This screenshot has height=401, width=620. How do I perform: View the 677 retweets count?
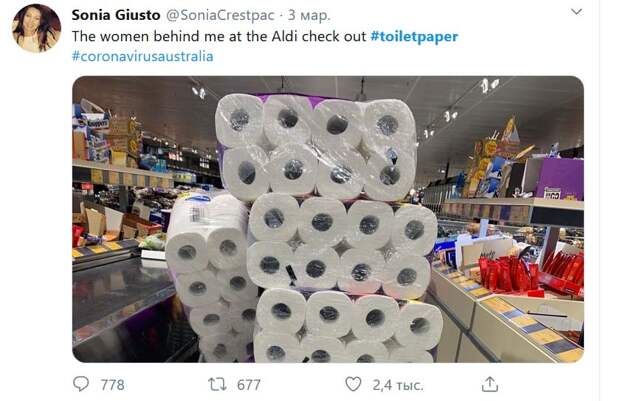[249, 385]
